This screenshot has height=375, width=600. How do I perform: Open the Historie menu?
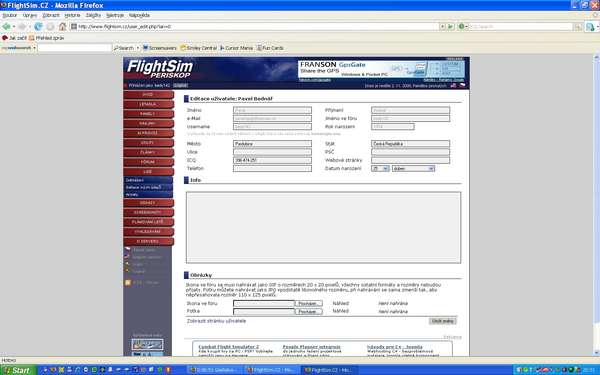[x=72, y=15]
